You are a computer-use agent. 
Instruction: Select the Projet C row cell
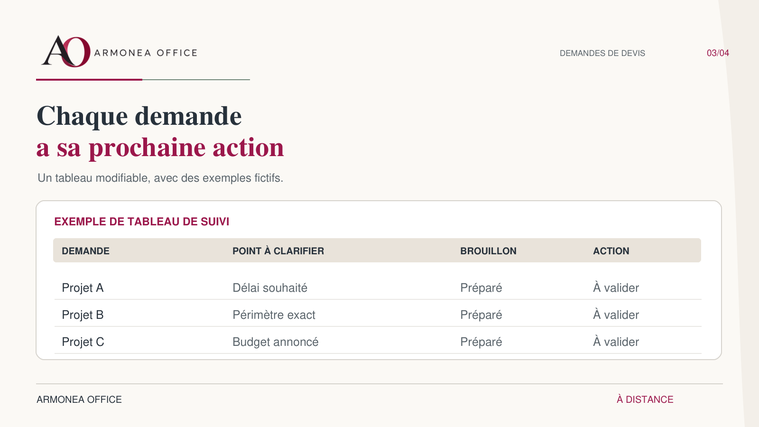coord(83,342)
